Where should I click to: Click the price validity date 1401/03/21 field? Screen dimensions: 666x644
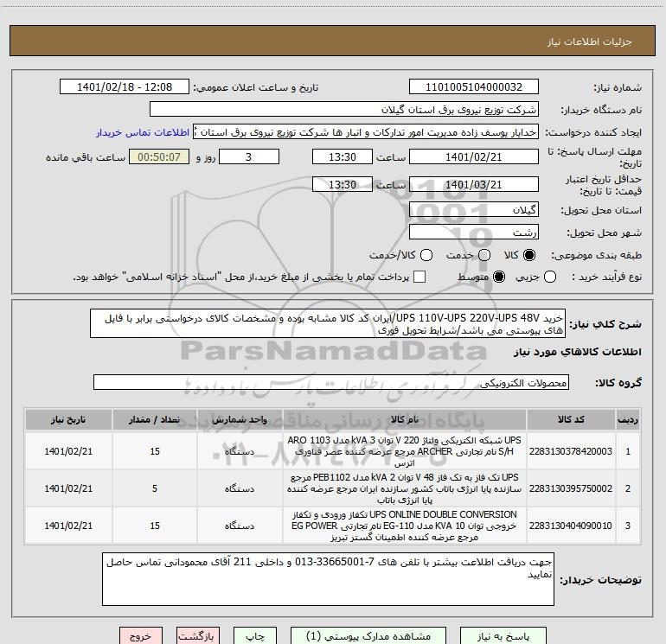474,184
